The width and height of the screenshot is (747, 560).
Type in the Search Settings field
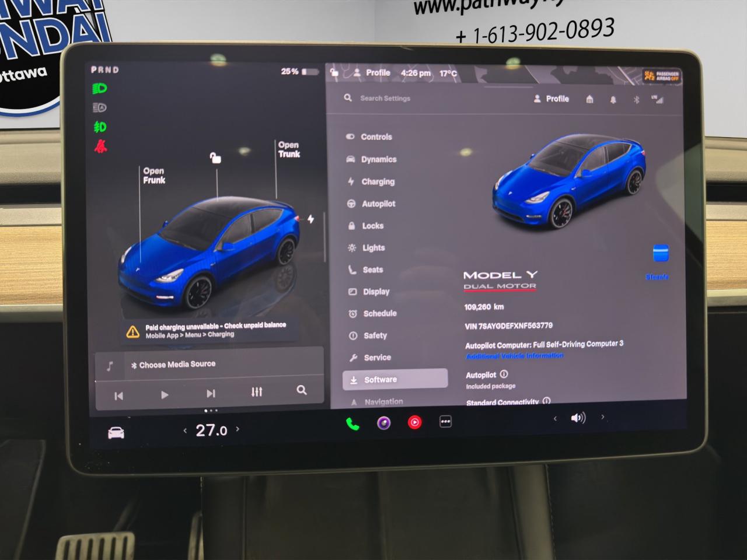(x=385, y=98)
